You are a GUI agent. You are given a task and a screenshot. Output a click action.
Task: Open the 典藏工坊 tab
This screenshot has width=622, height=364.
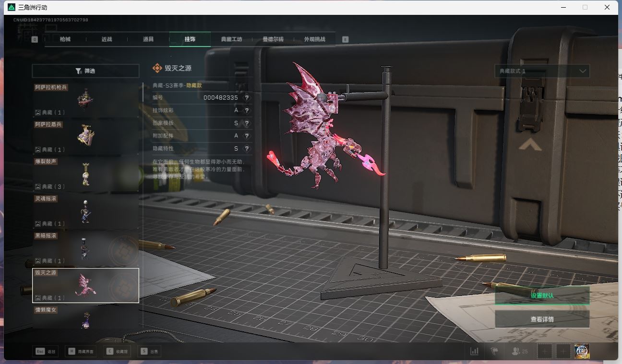pyautogui.click(x=231, y=39)
